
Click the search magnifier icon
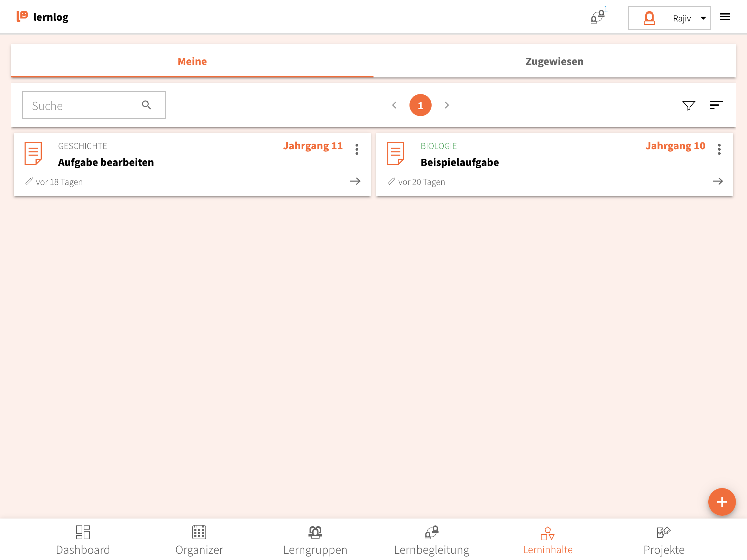147,105
